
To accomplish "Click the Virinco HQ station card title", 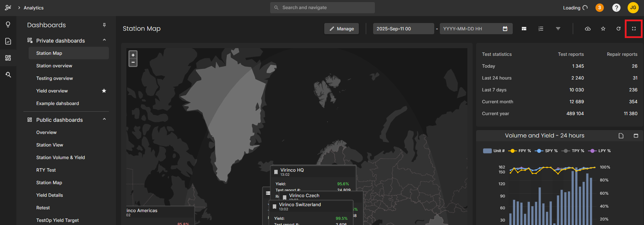I will click(292, 170).
